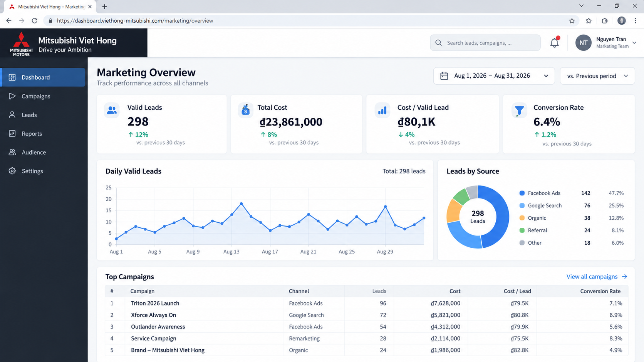
Task: Click the Audience people icon
Action: [12, 152]
